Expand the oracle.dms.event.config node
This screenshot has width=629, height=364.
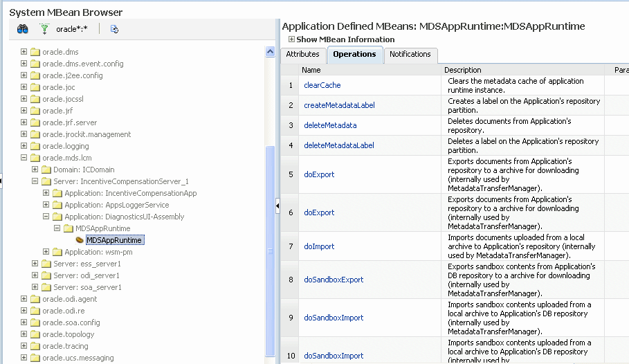tap(24, 64)
